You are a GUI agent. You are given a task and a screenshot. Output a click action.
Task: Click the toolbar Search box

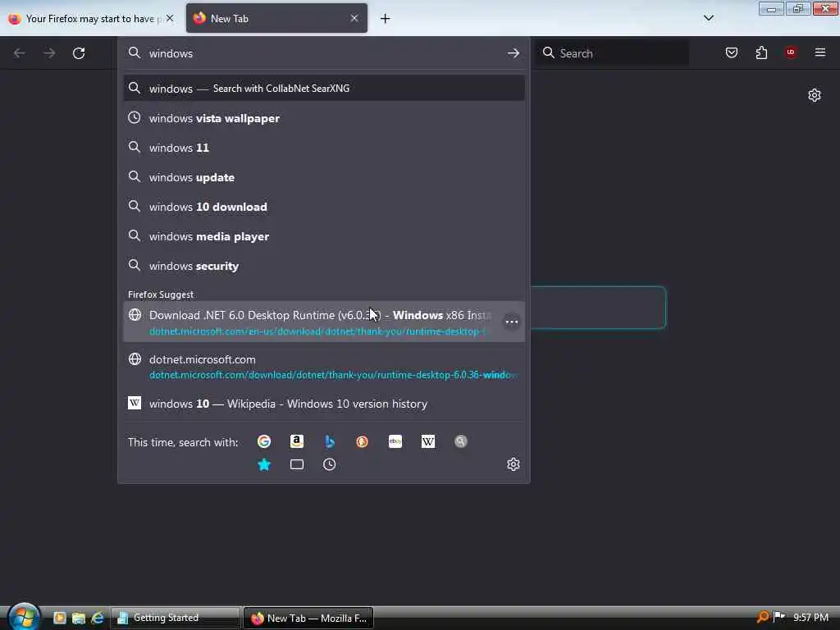pos(613,53)
